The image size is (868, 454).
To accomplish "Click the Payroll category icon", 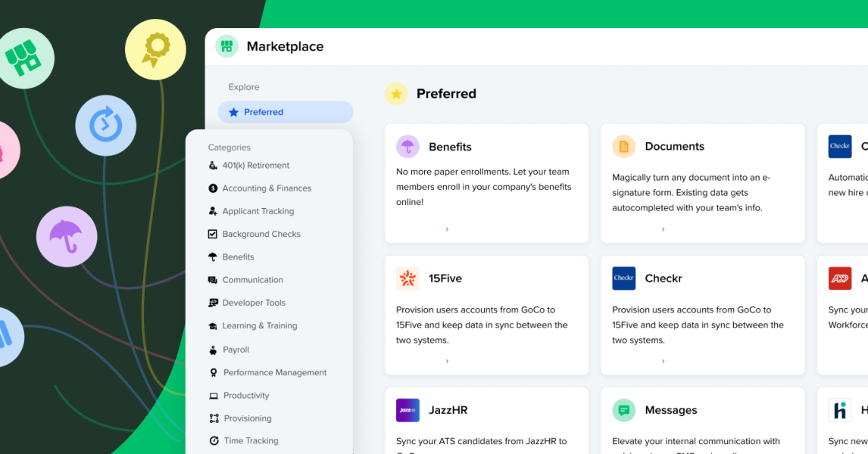I will click(x=213, y=349).
